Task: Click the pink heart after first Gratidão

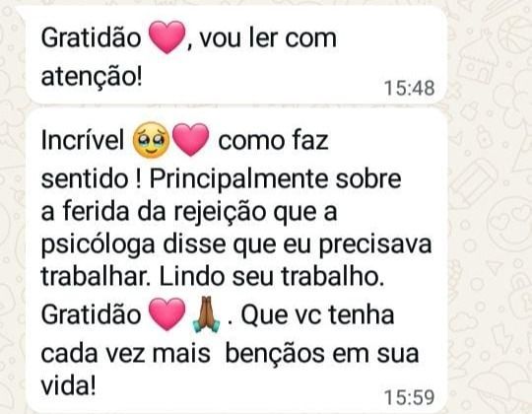Action: pos(167,37)
